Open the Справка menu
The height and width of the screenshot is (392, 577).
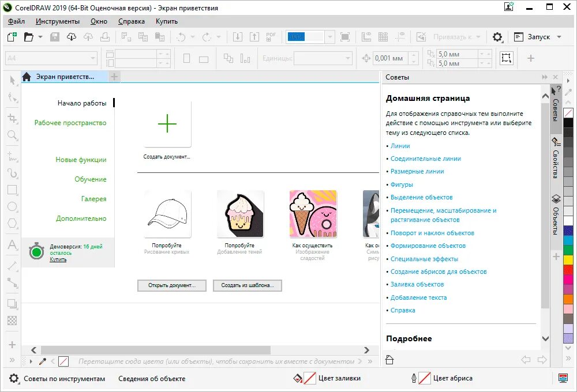[132, 21]
